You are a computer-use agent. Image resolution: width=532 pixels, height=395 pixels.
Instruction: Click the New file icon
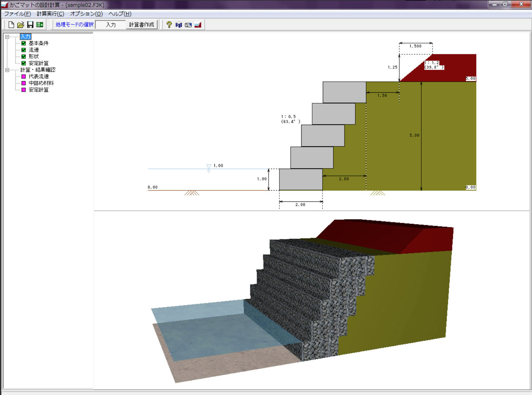point(11,25)
